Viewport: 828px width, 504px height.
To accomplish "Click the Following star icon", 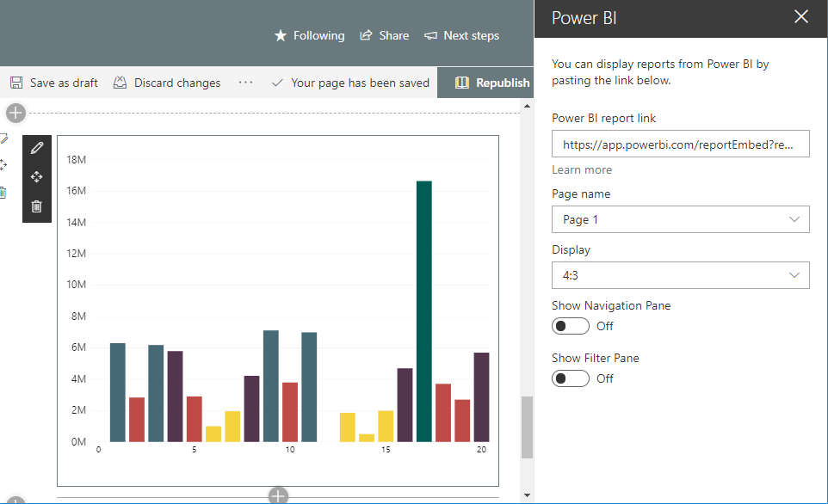I will pos(280,35).
